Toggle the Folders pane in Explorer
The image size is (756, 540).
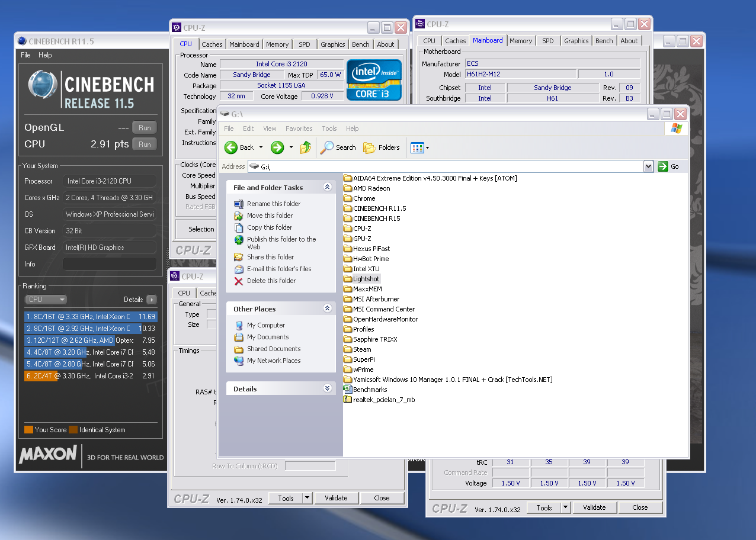(x=382, y=147)
